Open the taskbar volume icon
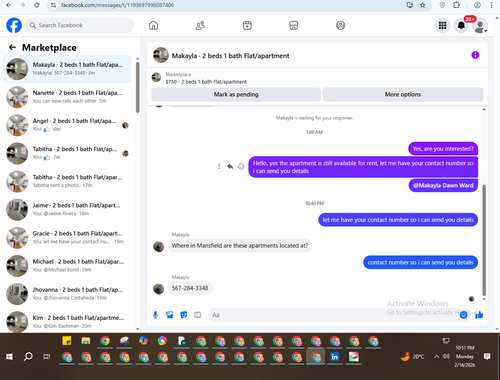 click(446, 357)
